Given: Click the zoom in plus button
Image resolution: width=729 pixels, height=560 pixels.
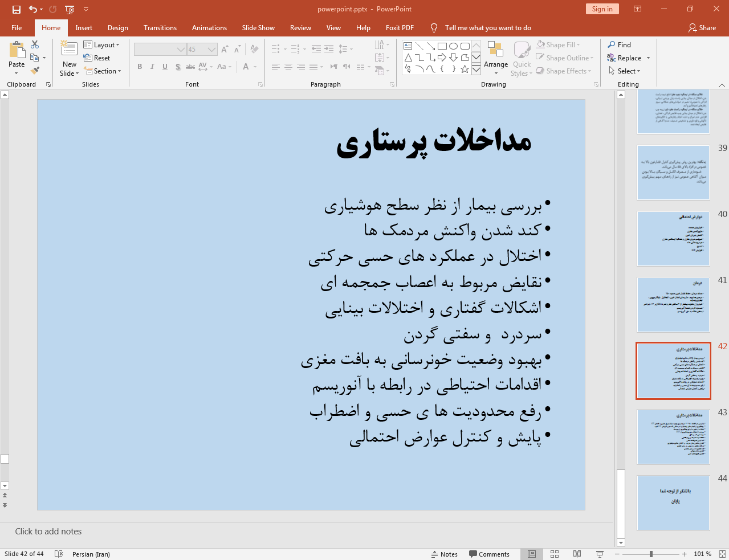Looking at the screenshot, I should coord(684,554).
